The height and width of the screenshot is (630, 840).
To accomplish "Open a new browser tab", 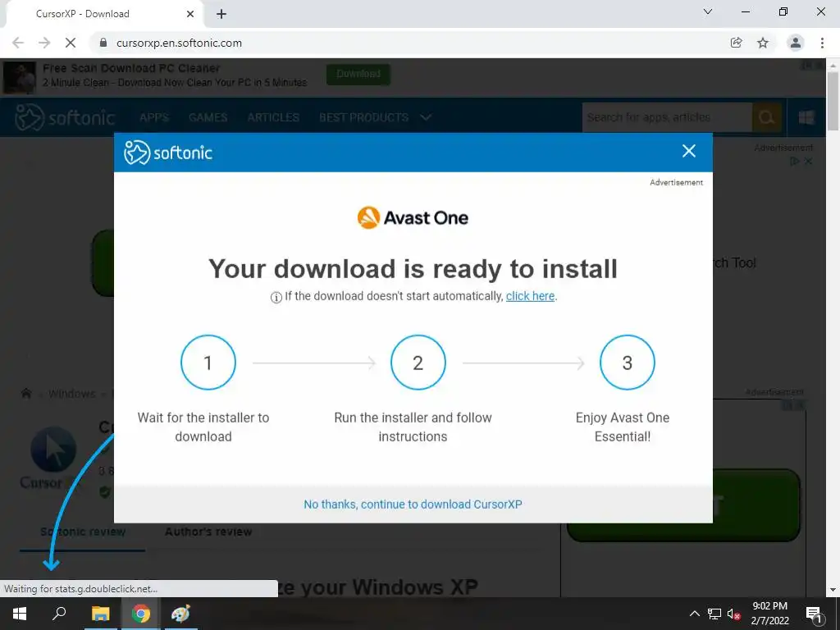I will tap(221, 14).
